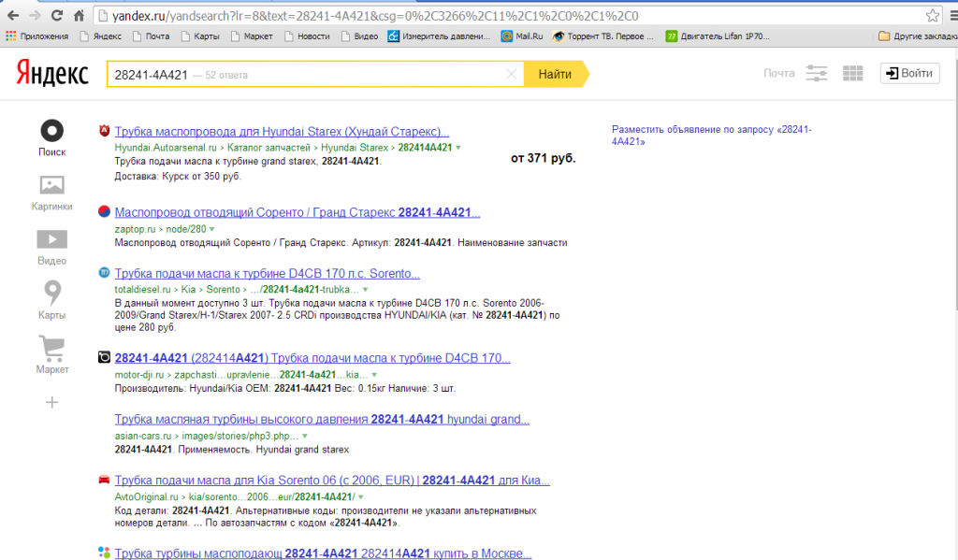Open the Видео sidebar icon
Screen dimensions: 958x560
point(51,239)
